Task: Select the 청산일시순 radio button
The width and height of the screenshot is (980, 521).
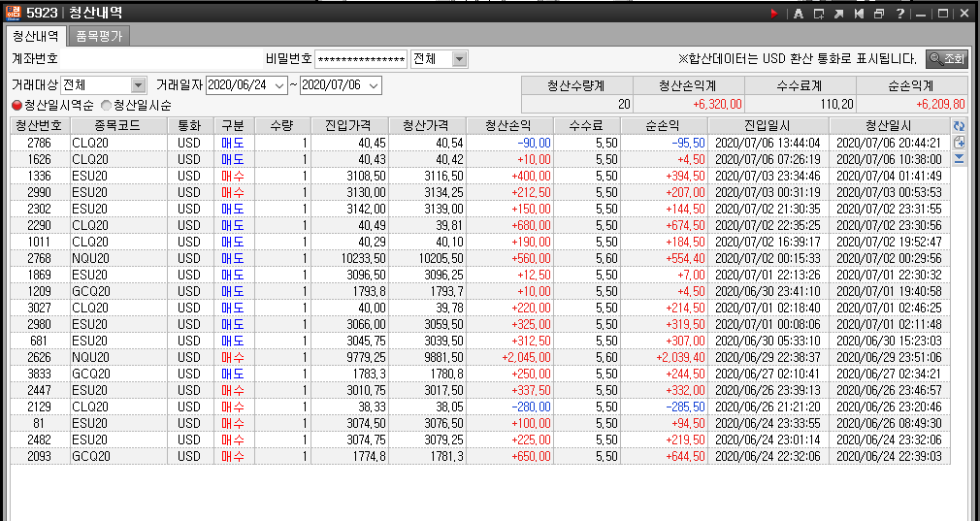Action: click(x=106, y=105)
